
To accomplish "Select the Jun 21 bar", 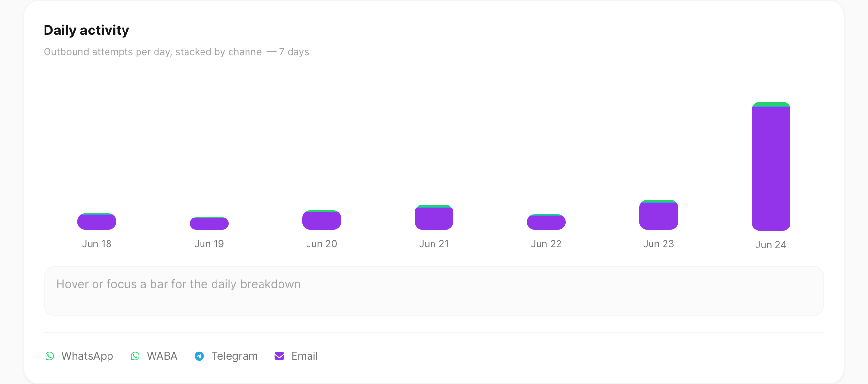I will point(434,217).
